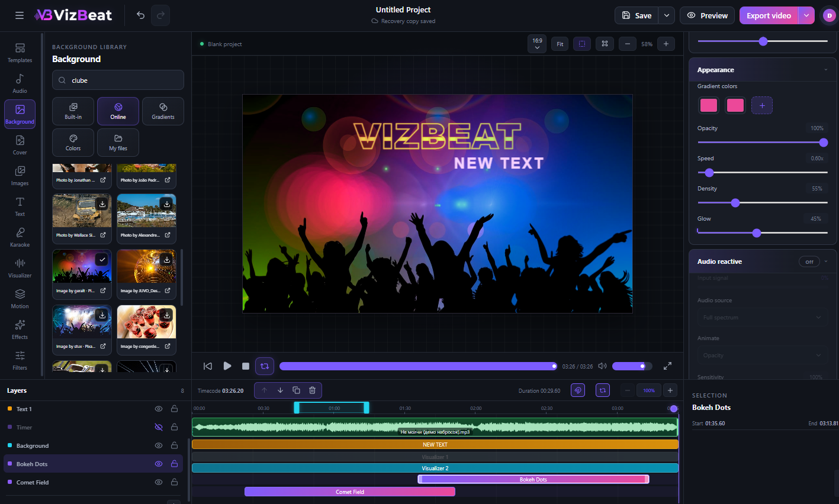Open the user profile avatar menu
Viewport: 839px width, 504px height.
point(829,15)
